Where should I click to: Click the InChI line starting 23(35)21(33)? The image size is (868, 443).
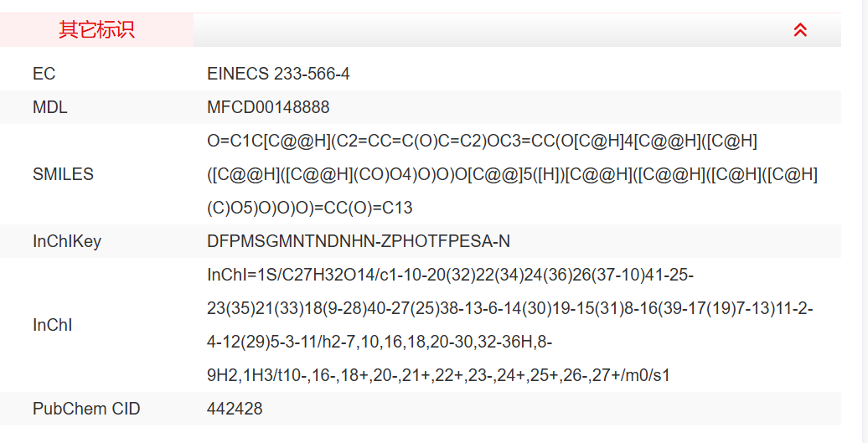coord(509,308)
